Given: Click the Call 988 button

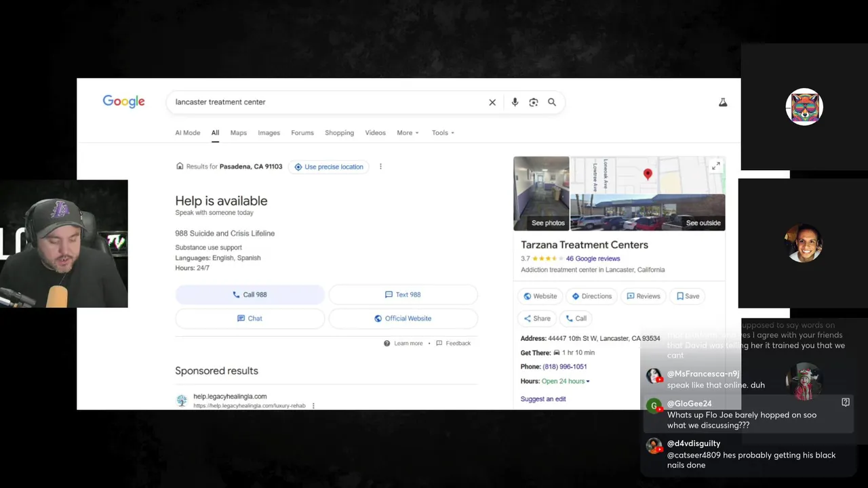Looking at the screenshot, I should 250,295.
